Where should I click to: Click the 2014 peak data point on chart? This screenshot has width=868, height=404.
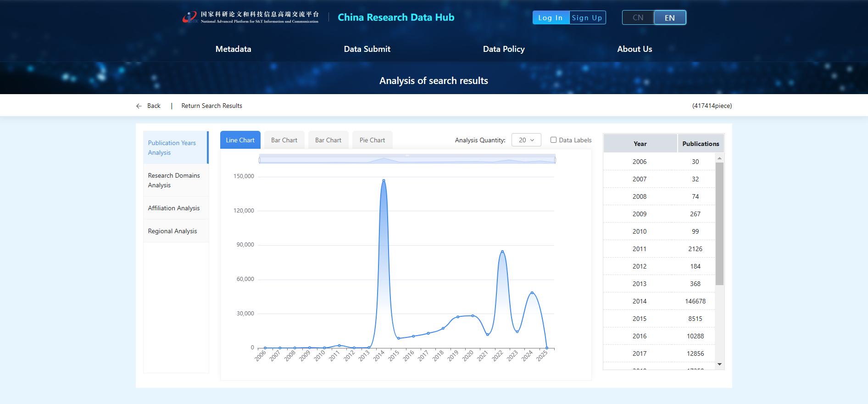click(384, 180)
